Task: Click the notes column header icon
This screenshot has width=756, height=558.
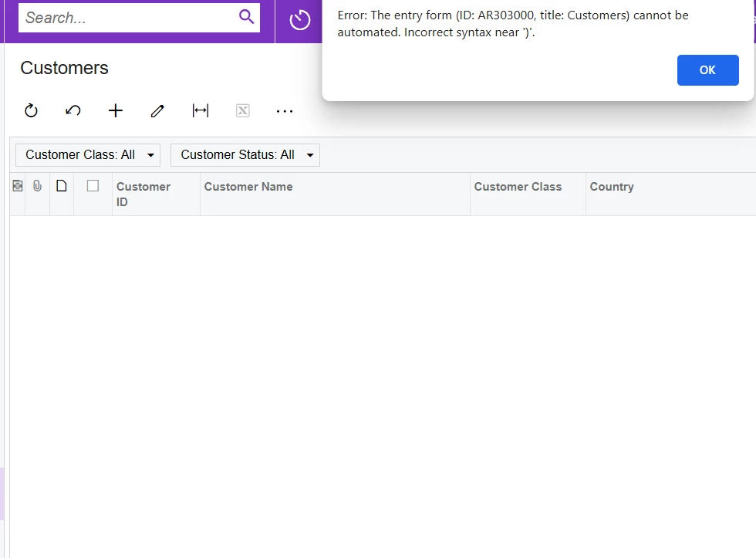Action: point(17,186)
